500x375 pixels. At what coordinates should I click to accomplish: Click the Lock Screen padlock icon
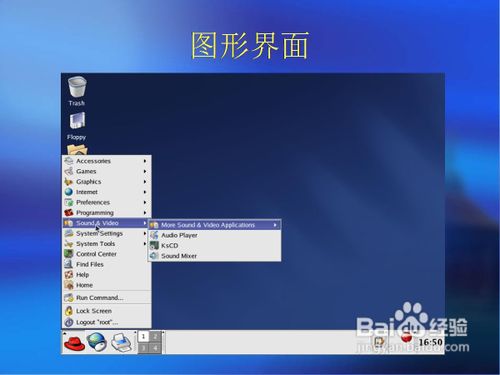(x=69, y=311)
